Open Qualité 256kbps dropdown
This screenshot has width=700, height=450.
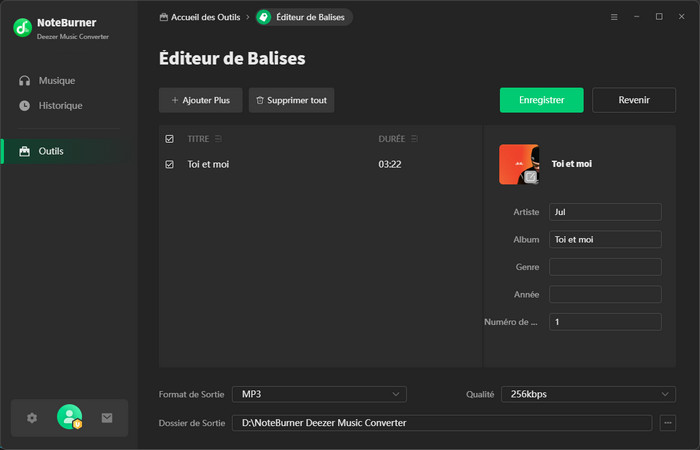click(x=588, y=394)
